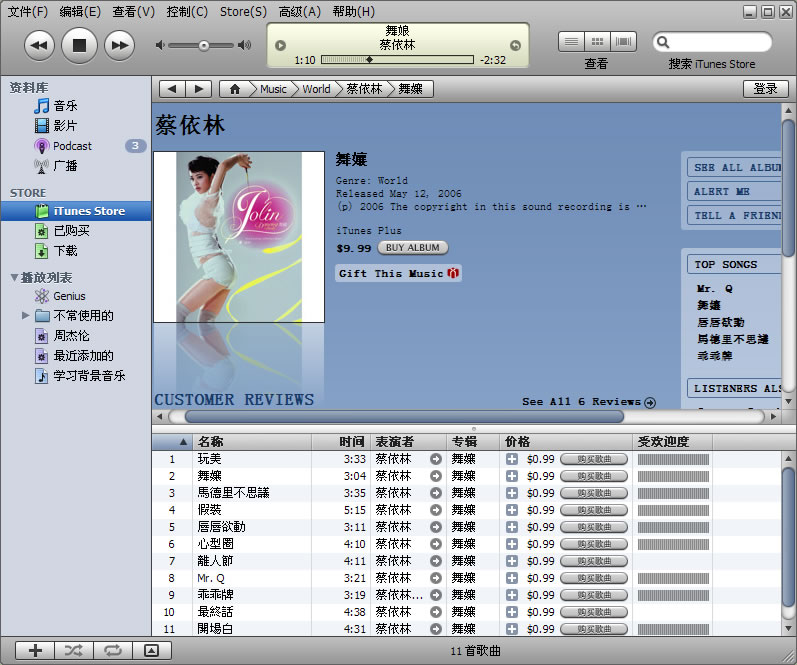Skip to next track with fast-forward button
The image size is (797, 665).
point(119,45)
